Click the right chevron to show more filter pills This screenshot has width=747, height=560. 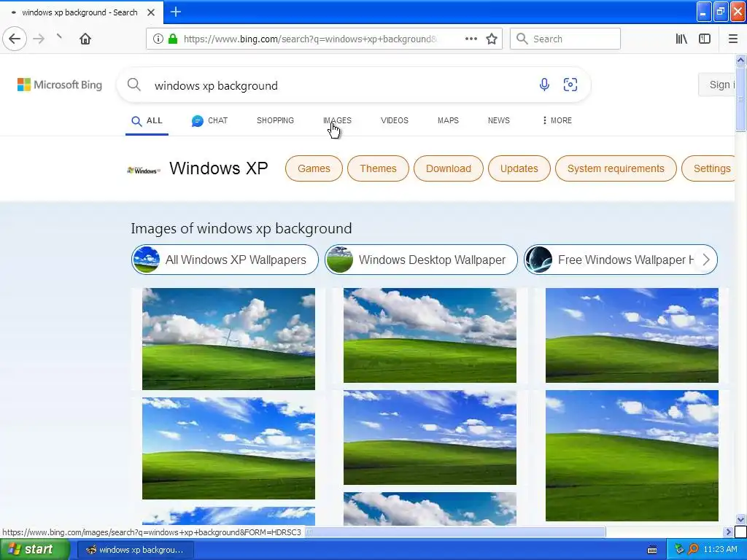pyautogui.click(x=706, y=260)
